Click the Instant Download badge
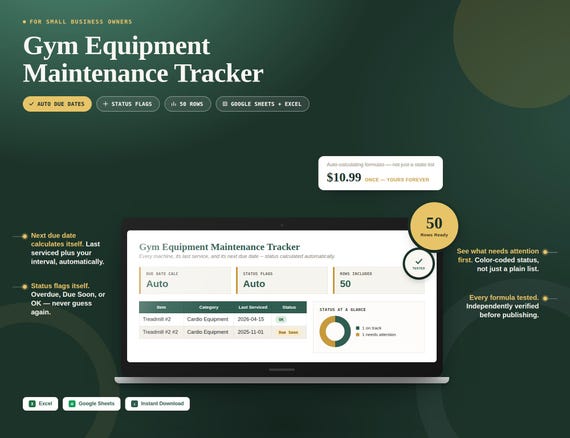The image size is (570, 438). pyautogui.click(x=157, y=404)
